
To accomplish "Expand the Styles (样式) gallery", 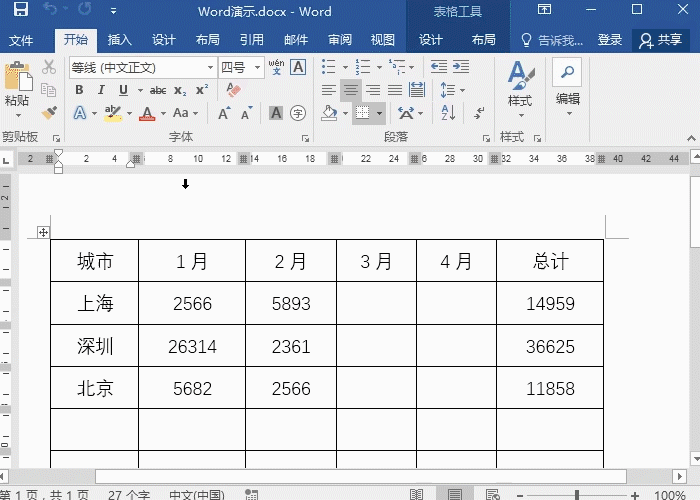I will pos(520,89).
